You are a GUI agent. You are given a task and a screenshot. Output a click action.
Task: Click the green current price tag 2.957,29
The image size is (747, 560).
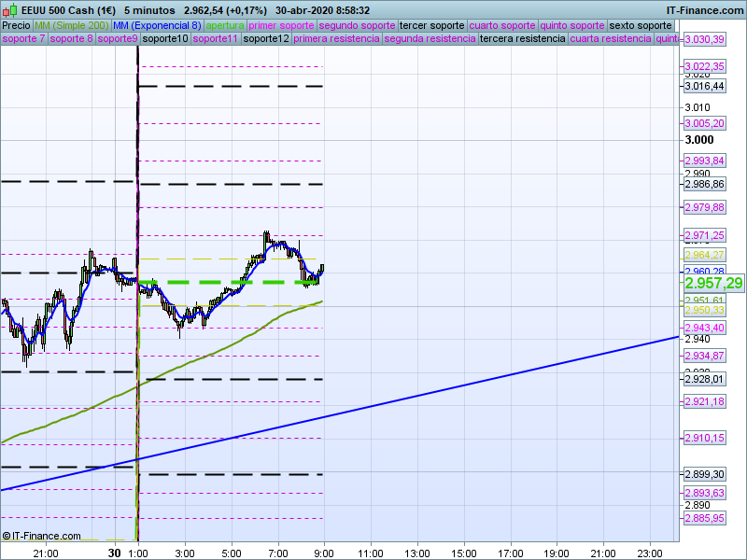coord(713,283)
